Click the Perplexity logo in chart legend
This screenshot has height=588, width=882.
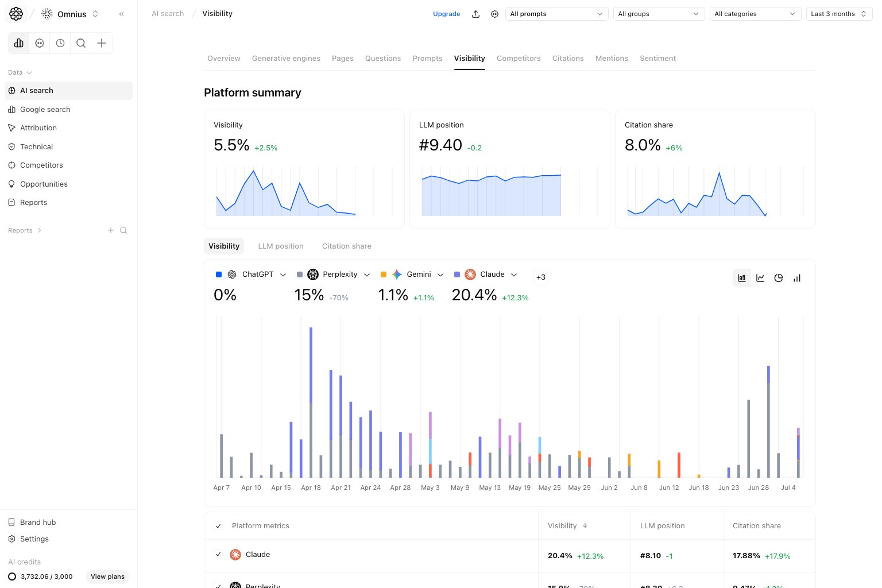click(x=313, y=274)
